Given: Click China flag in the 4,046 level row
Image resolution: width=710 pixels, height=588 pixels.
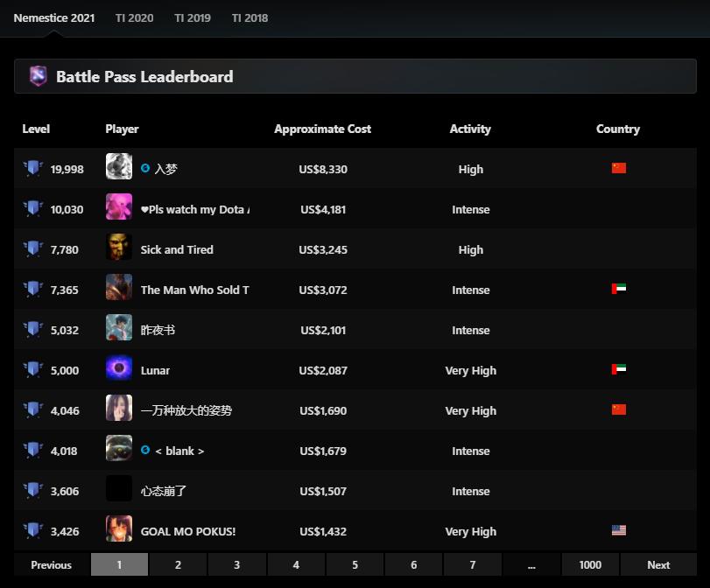Looking at the screenshot, I should [619, 409].
